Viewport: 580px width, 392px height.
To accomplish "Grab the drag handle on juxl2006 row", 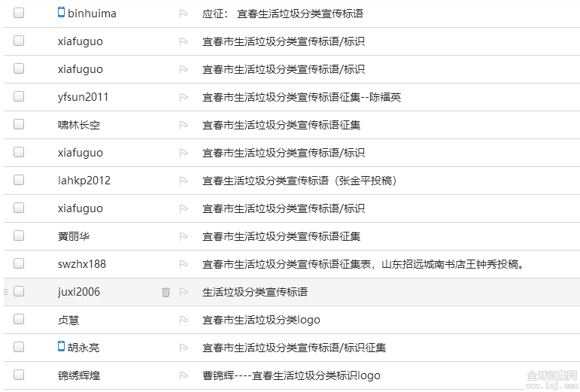I will pyautogui.click(x=5, y=292).
